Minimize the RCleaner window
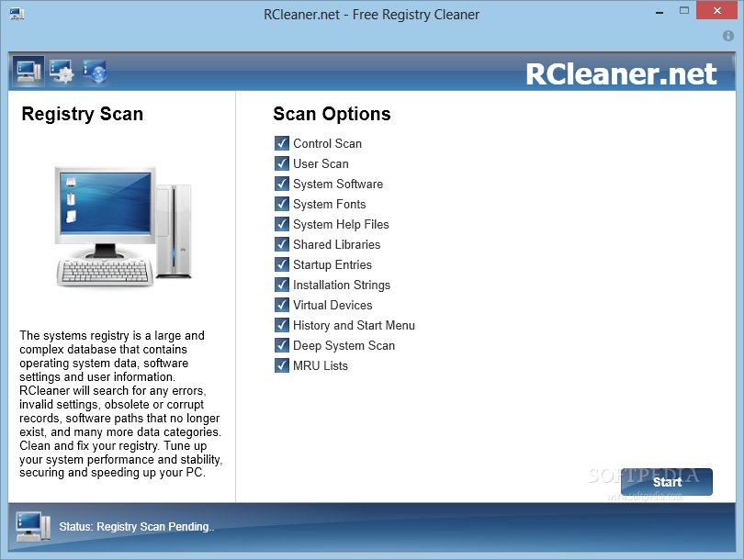This screenshot has height=560, width=744. pos(659,12)
